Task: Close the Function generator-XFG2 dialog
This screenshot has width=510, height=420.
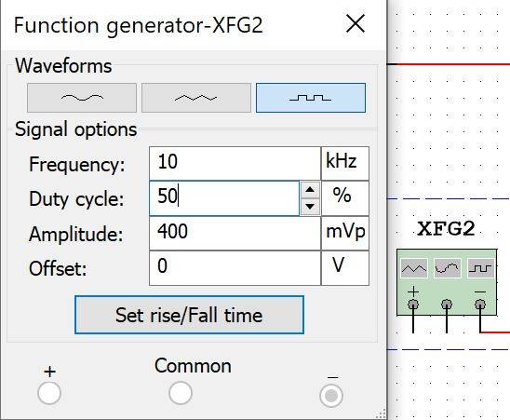Action: (356, 24)
